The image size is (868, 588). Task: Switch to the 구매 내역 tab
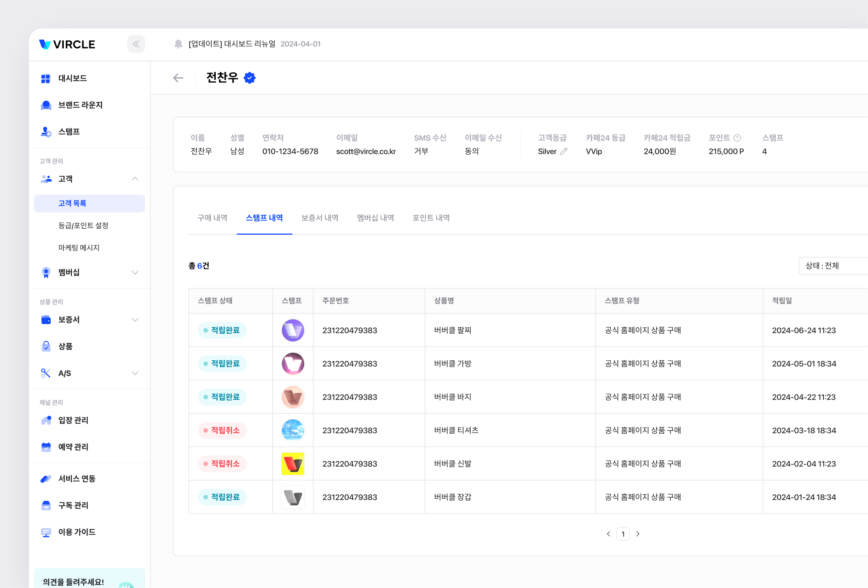coord(212,218)
